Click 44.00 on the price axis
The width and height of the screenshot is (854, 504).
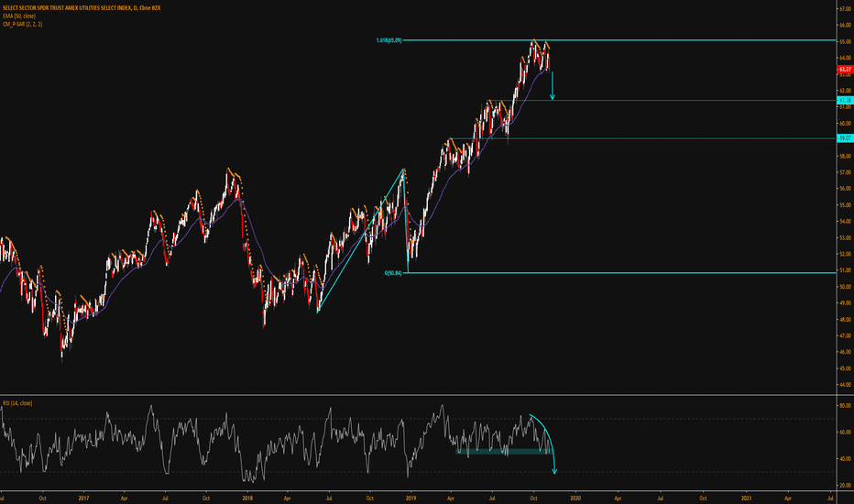pyautogui.click(x=845, y=385)
